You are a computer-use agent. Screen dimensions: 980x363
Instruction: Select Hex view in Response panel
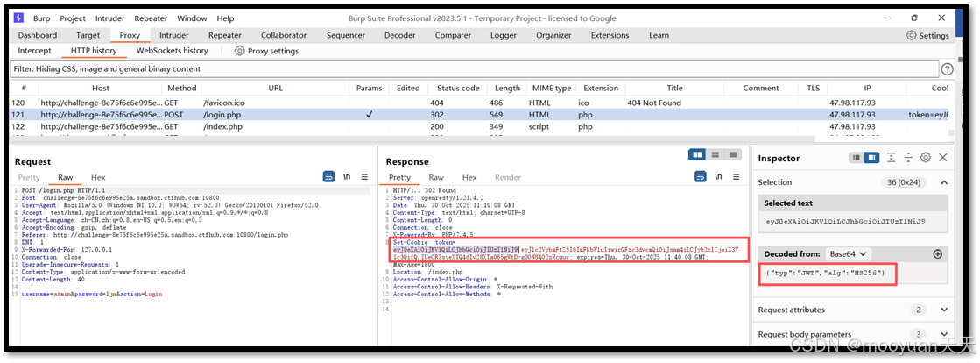tap(469, 177)
